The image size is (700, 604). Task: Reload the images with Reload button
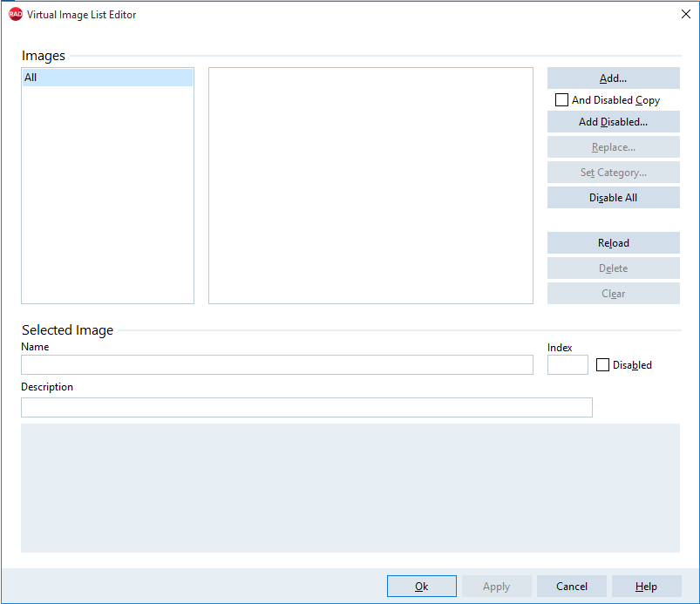pos(614,243)
